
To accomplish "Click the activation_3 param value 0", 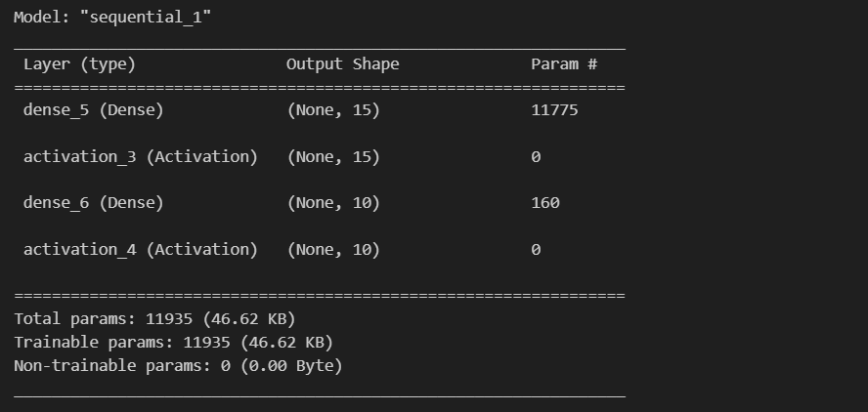I will point(536,157).
